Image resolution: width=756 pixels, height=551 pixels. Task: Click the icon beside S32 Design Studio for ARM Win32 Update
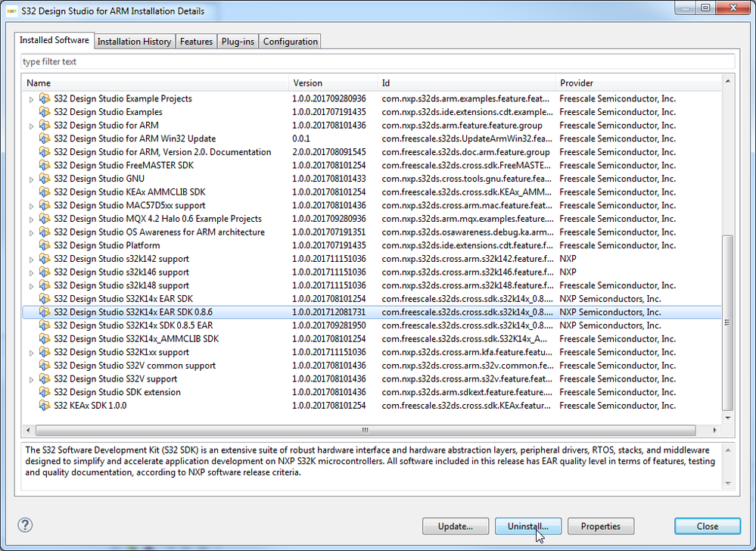click(x=45, y=139)
